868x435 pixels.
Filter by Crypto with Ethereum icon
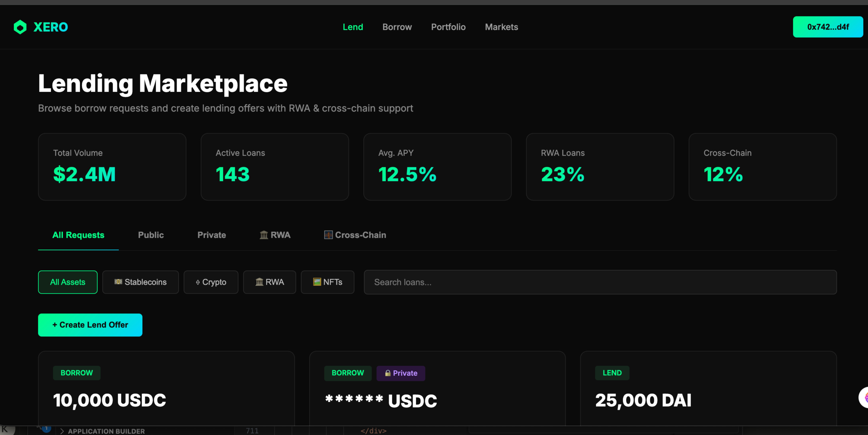tap(210, 282)
